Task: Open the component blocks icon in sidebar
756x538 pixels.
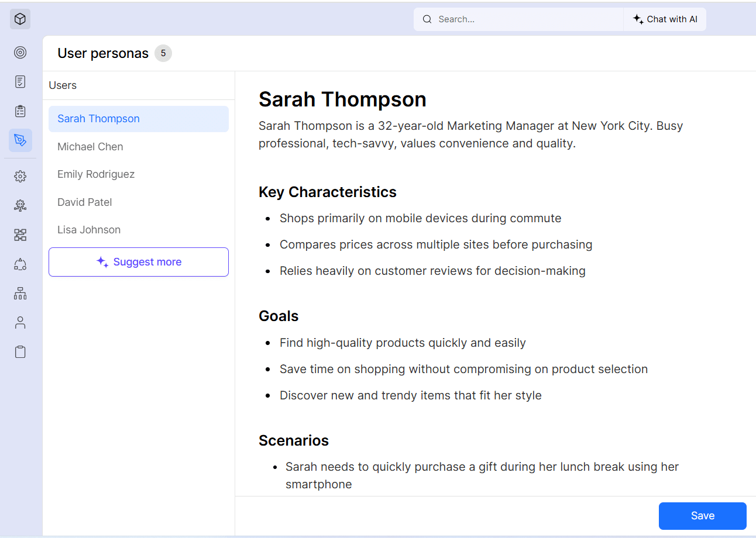Action: click(20, 234)
